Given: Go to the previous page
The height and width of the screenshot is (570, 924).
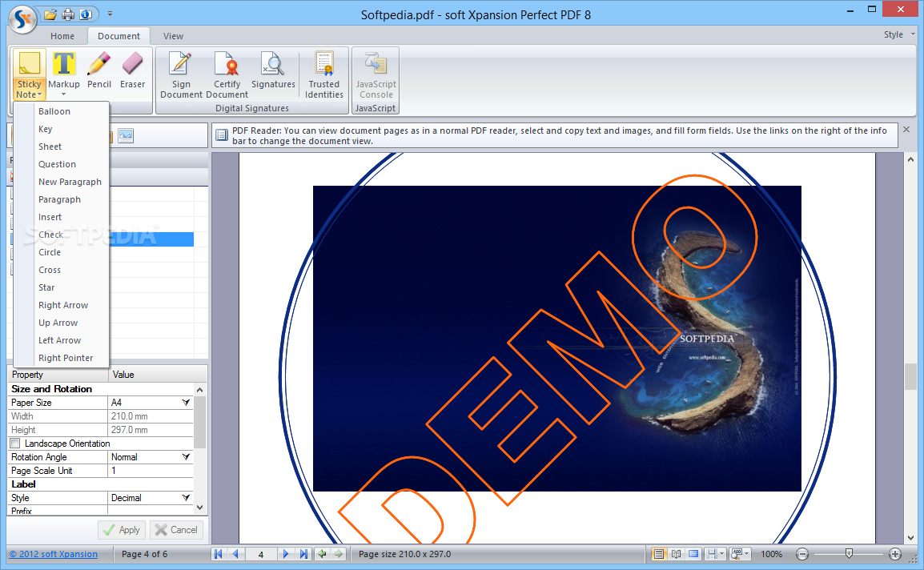Looking at the screenshot, I should click(x=235, y=554).
